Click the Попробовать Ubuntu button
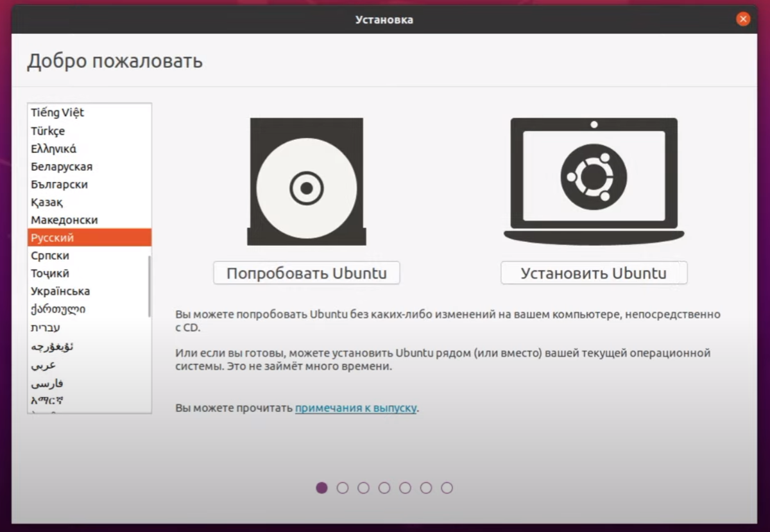This screenshot has width=770, height=532. coord(307,273)
